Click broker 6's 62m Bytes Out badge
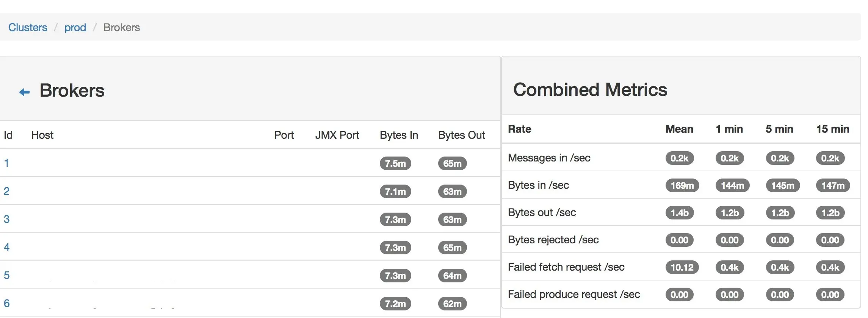The width and height of the screenshot is (868, 318). coord(452,304)
